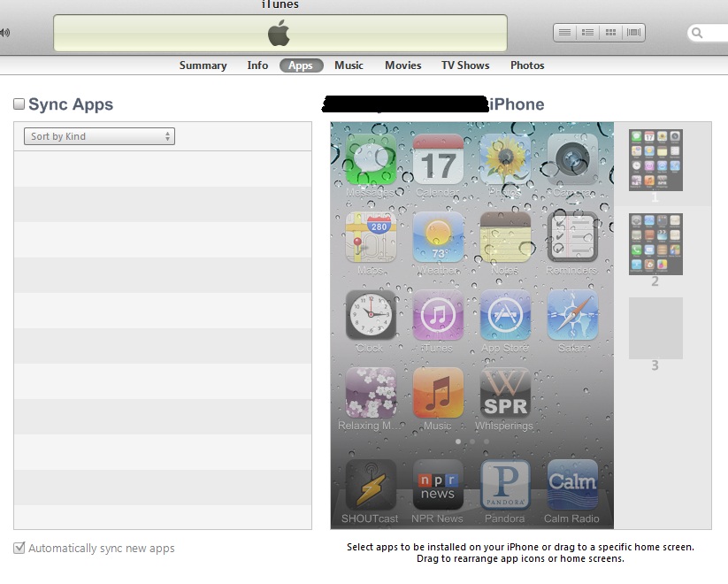The width and height of the screenshot is (728, 584).
Task: Select the Messages app icon
Action: pos(371,159)
